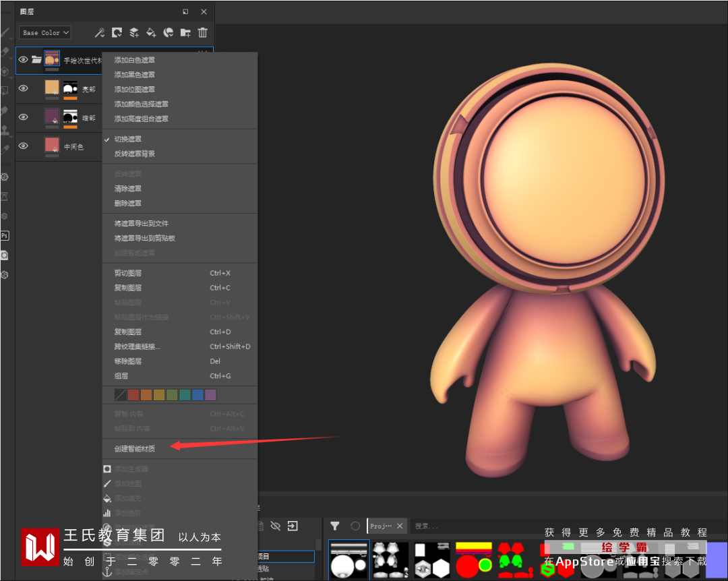Select the red-green character map shelf thumbnail
Viewport: 728px width, 581px height.
point(514,560)
